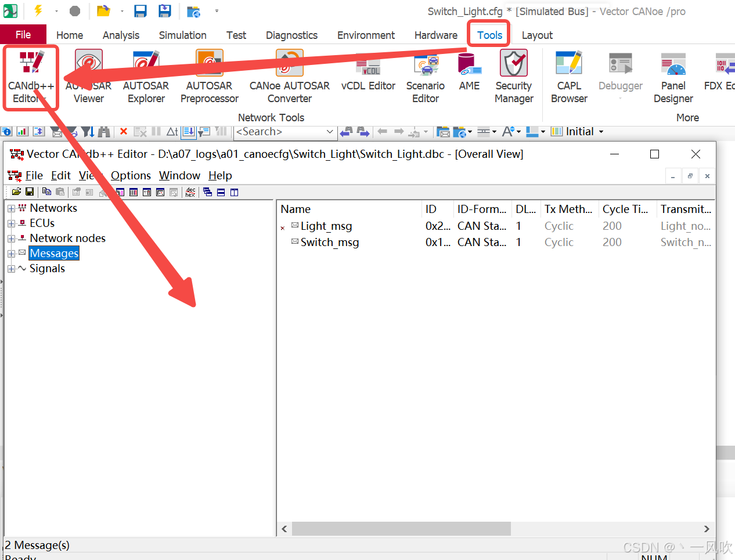Open the Search combo box dropdown
The height and width of the screenshot is (560, 735).
(330, 132)
